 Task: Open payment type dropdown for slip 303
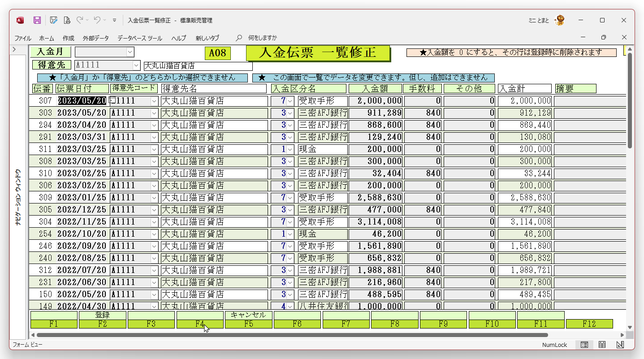(x=290, y=113)
